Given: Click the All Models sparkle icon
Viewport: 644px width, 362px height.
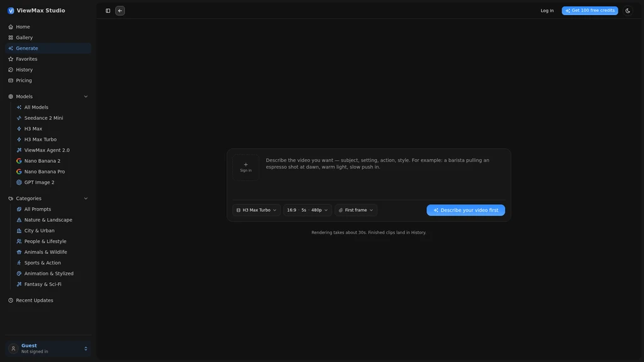Looking at the screenshot, I should [x=19, y=107].
